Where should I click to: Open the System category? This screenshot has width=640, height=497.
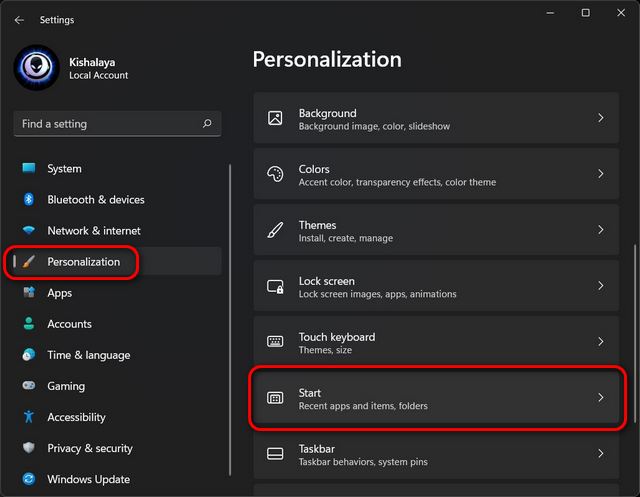(118, 169)
